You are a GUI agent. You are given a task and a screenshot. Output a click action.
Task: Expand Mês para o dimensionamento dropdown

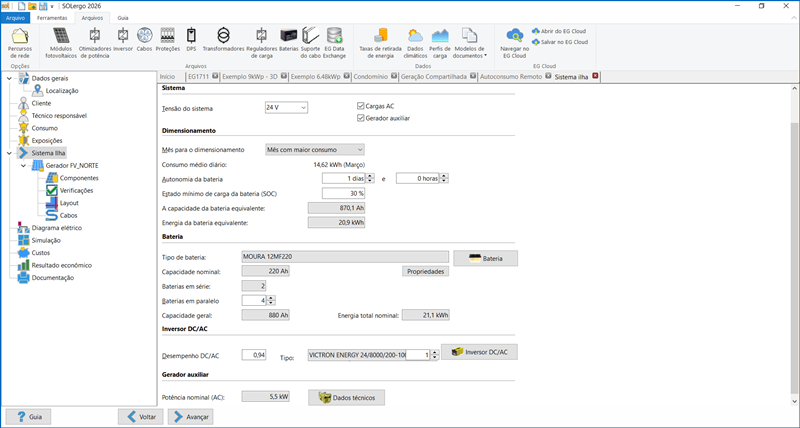tap(315, 149)
